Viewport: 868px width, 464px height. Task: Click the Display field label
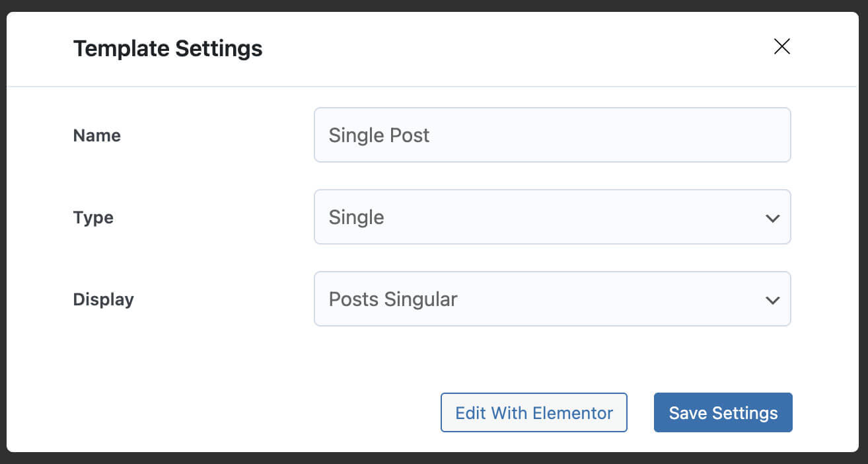tap(103, 299)
